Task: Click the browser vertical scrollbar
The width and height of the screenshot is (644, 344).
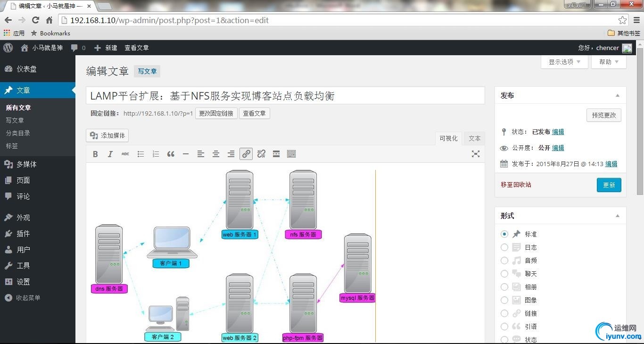Action: coord(640,121)
